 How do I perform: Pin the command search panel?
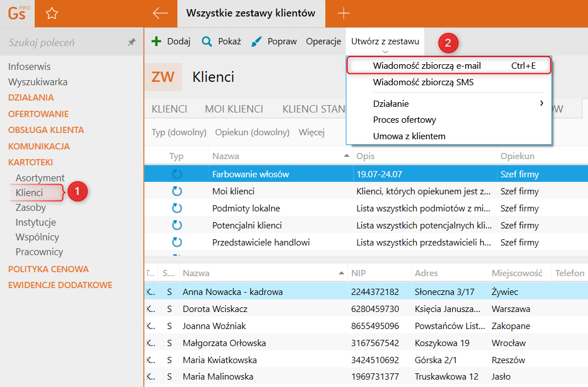pos(131,42)
